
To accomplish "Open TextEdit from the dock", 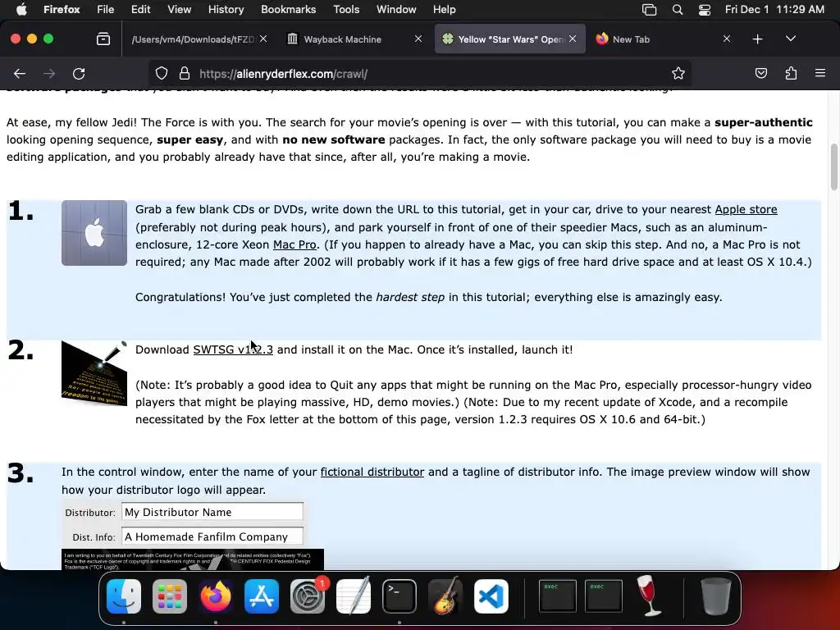I will 354,596.
